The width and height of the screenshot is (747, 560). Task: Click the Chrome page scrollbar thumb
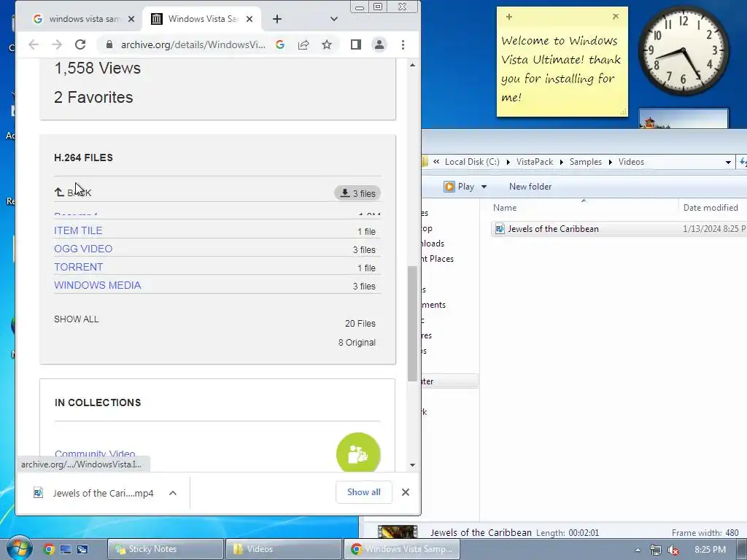pyautogui.click(x=413, y=323)
